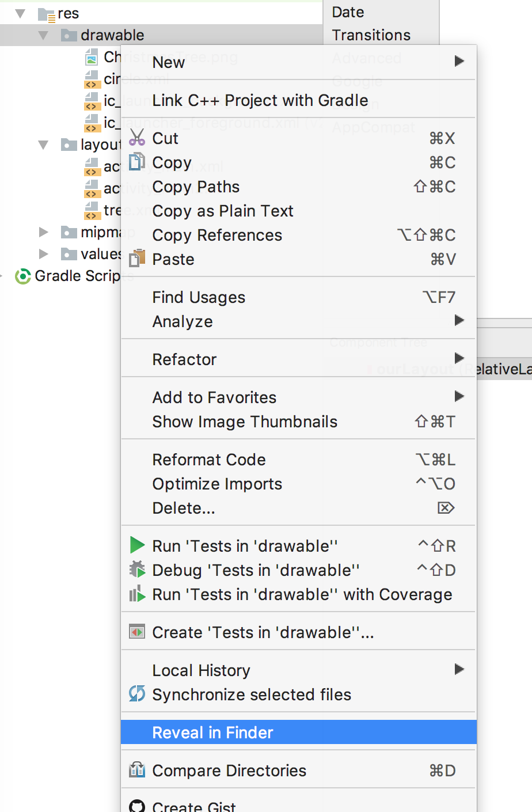Screen dimensions: 532x812
Task: Click the Copy documents icon
Action: [136, 162]
